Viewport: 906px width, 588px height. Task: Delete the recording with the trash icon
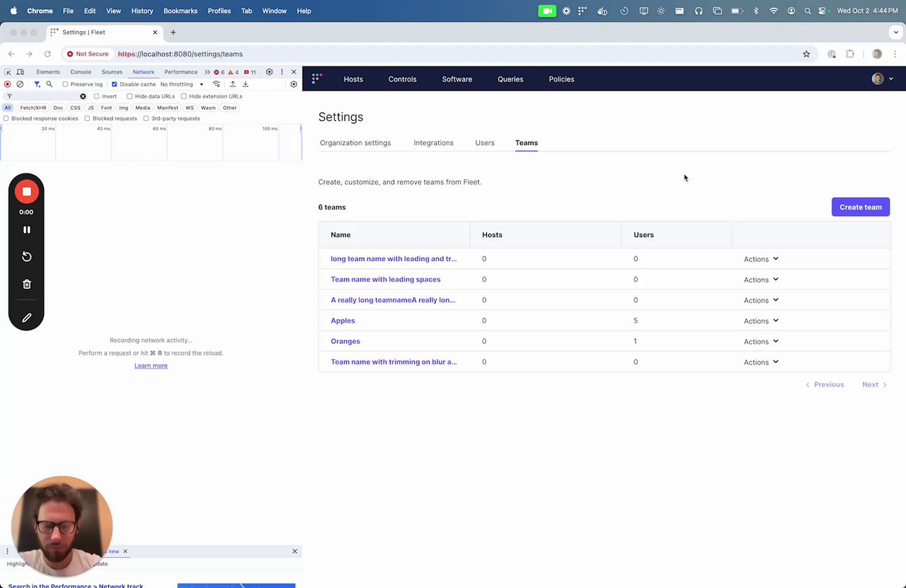[26, 284]
